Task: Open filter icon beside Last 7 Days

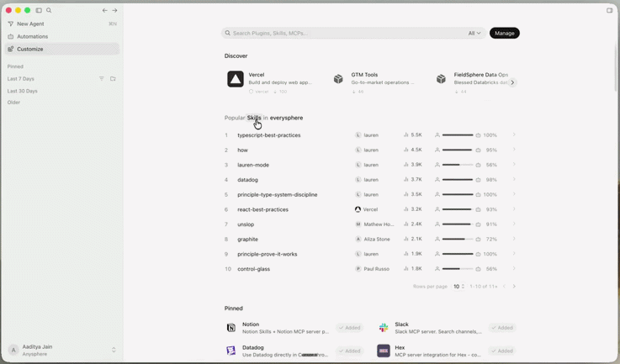Action: point(102,79)
